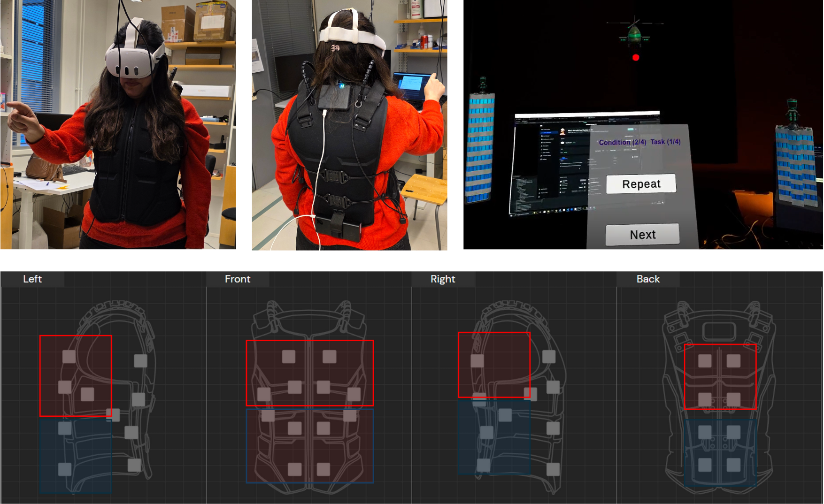Select the red upper chest region in Front view
824x504 pixels.
click(310, 373)
